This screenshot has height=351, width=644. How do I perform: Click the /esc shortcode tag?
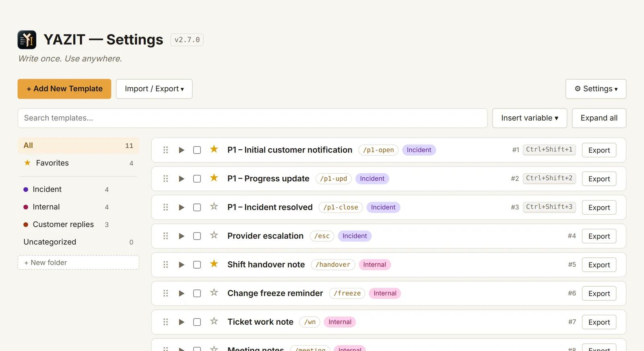(322, 236)
